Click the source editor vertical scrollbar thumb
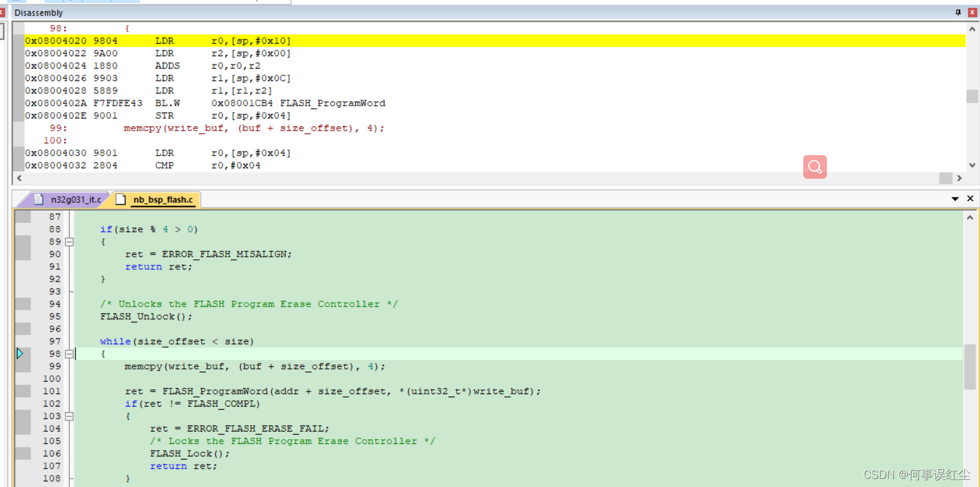Image resolution: width=980 pixels, height=487 pixels. [970, 367]
